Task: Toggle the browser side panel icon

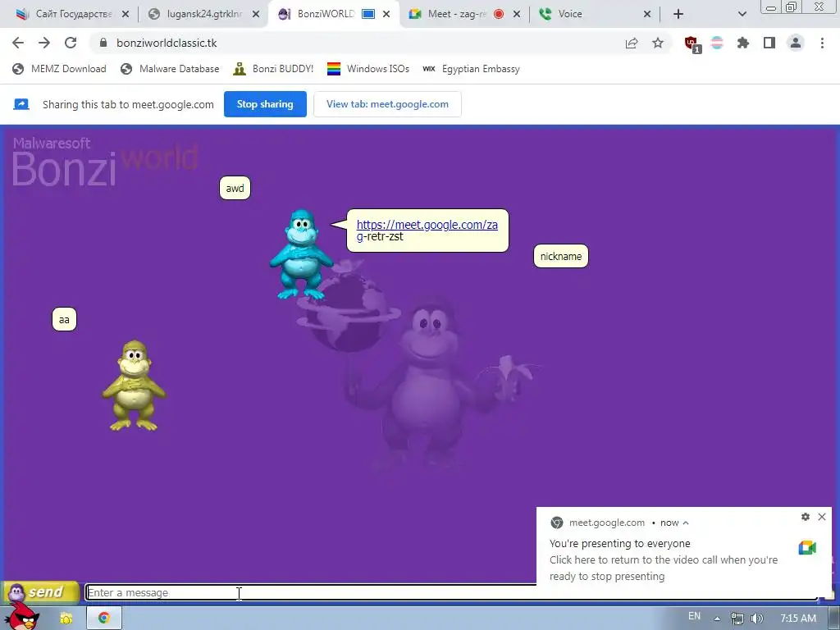Action: pos(769,43)
